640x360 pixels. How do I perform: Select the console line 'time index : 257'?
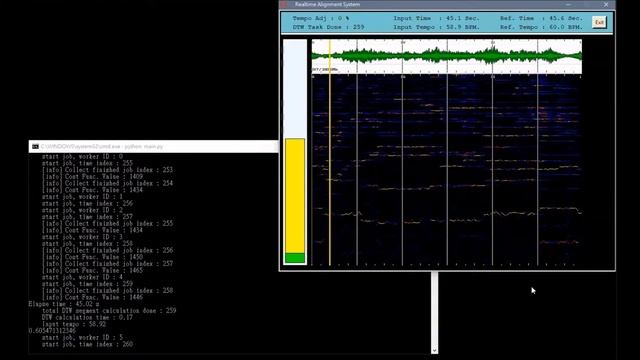click(x=87, y=217)
